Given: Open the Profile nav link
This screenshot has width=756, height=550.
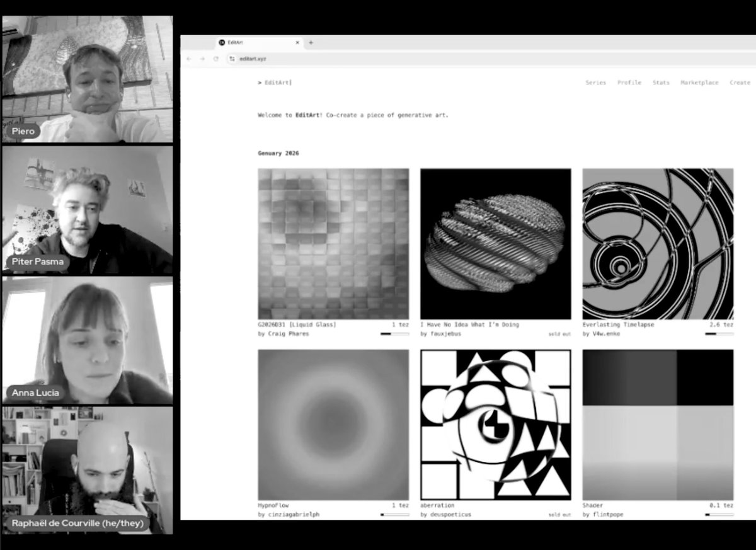Looking at the screenshot, I should pos(629,83).
